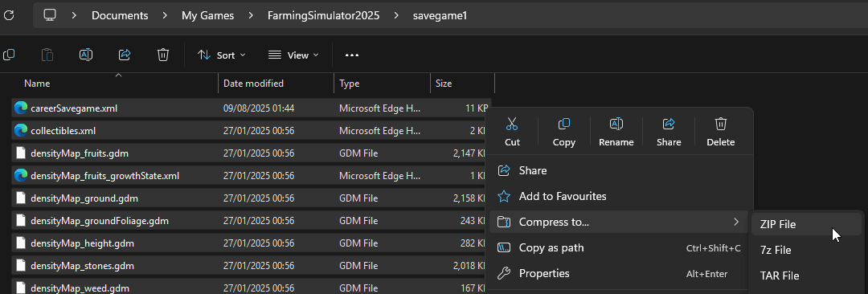Click the file icon beside densityMap_groundFoliage.gdm
Image resolution: width=868 pixels, height=294 pixels.
click(21, 221)
